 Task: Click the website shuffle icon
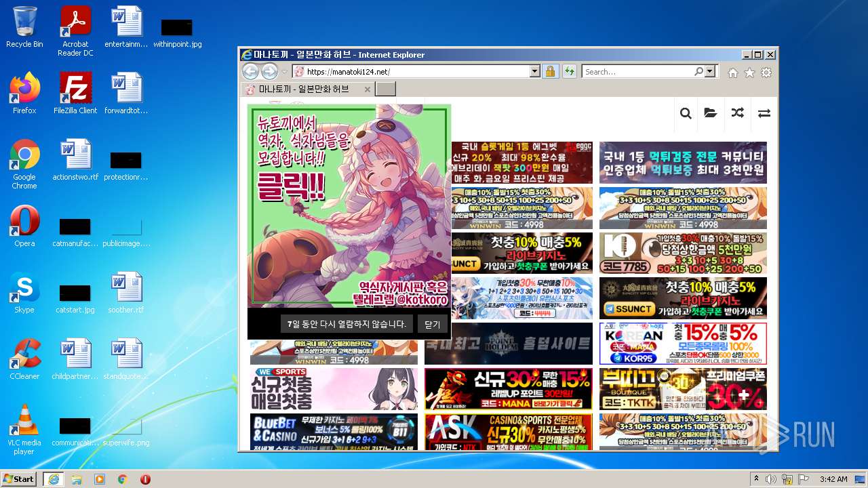(737, 113)
